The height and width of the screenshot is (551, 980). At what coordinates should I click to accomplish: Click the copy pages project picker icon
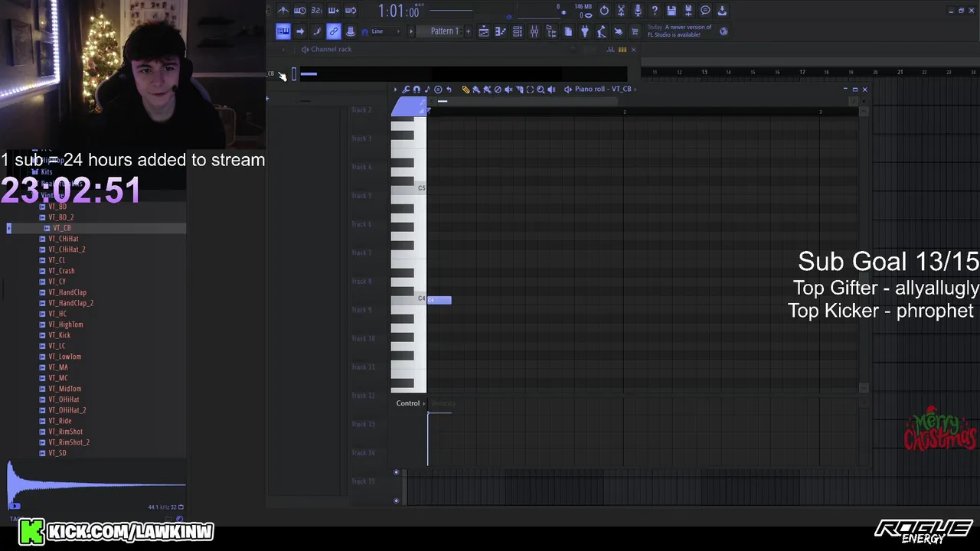pos(568,31)
